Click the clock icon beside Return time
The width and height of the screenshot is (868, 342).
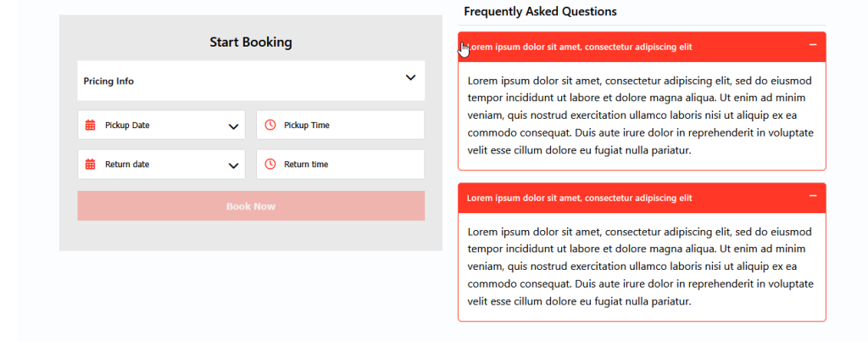click(270, 165)
